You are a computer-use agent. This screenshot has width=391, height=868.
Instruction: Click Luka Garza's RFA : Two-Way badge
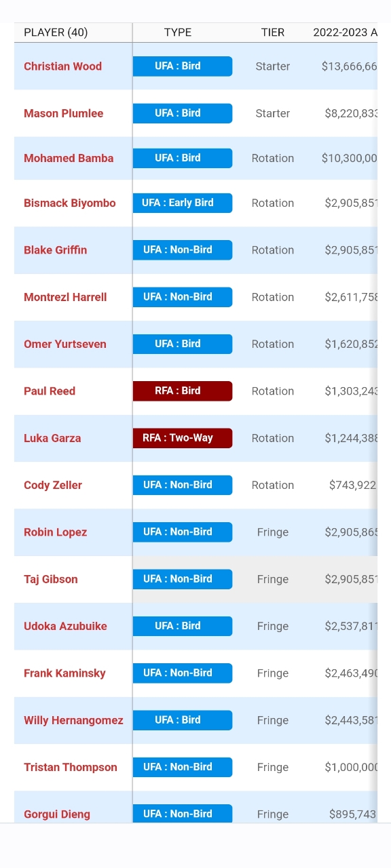(x=183, y=438)
